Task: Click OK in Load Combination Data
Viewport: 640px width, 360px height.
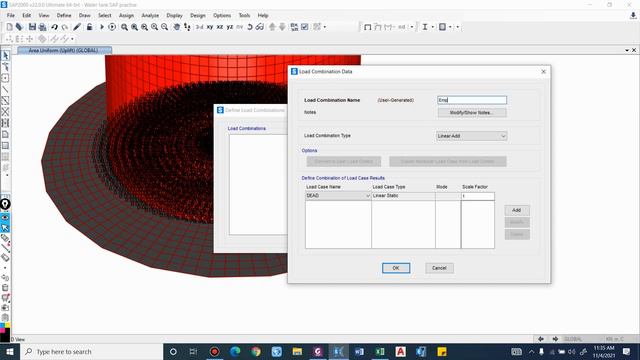Action: 396,268
